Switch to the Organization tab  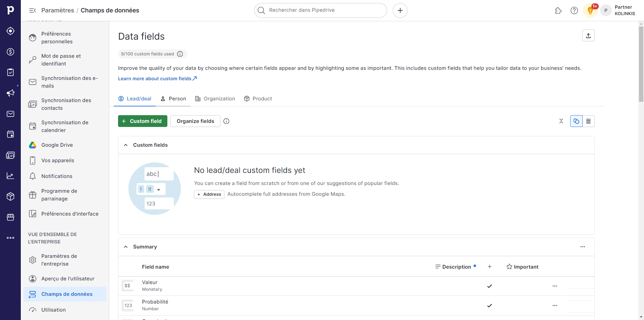(215, 99)
